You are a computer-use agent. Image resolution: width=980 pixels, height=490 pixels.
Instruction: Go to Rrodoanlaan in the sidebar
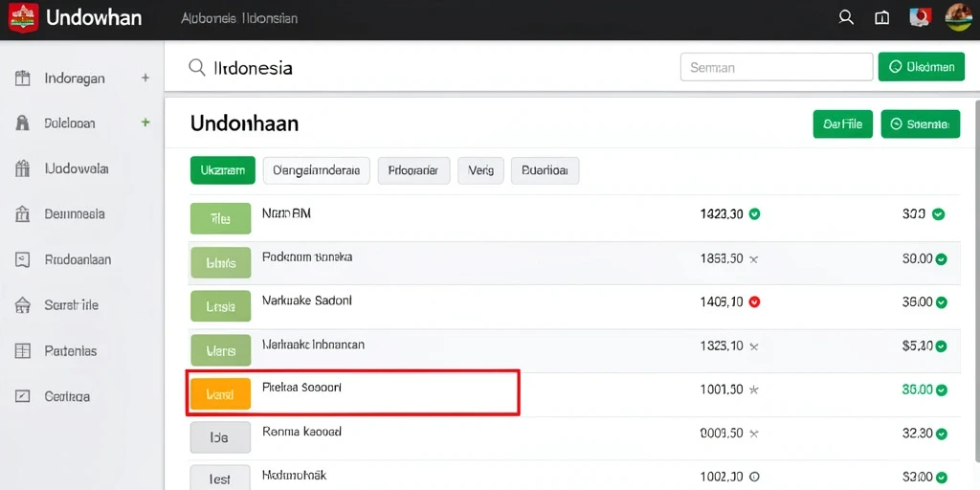coord(78,258)
